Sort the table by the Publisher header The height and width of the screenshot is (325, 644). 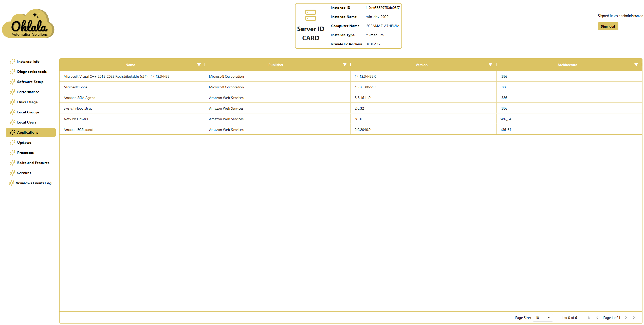(276, 65)
